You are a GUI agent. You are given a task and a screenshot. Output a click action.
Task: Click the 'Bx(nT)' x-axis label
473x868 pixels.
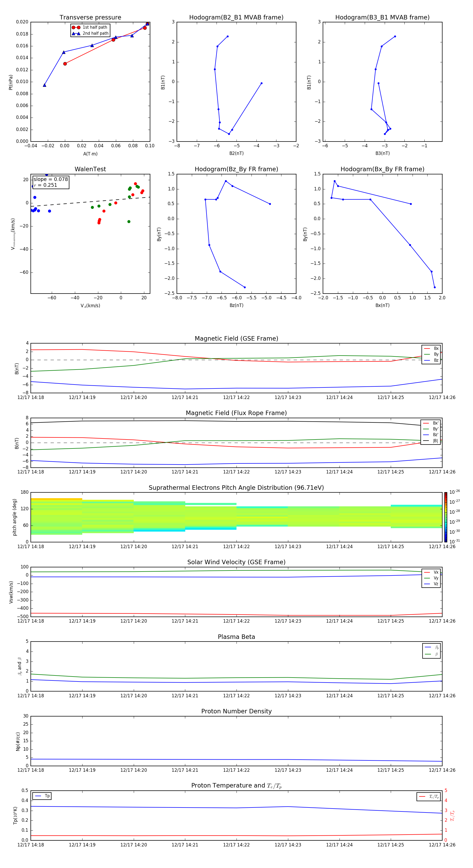click(x=382, y=305)
